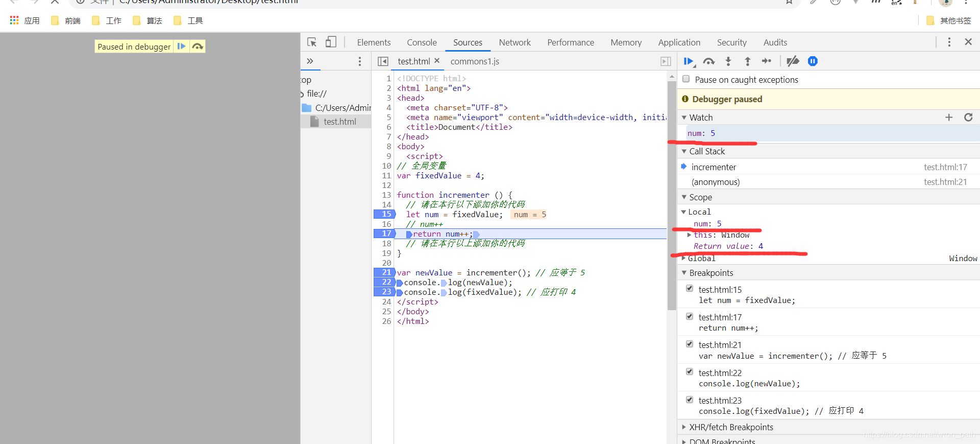Hide the debugger sidebar pane
980x444 pixels.
pyautogui.click(x=666, y=61)
